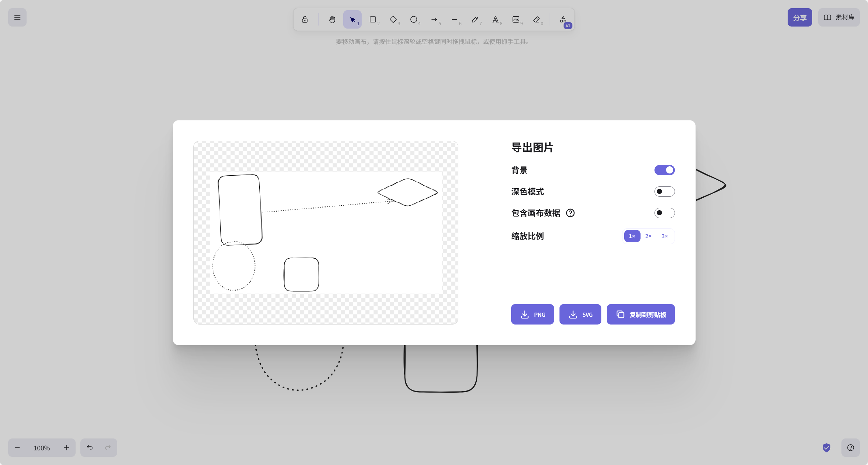868x465 pixels.
Task: Choose the 3× scale option
Action: pos(665,236)
